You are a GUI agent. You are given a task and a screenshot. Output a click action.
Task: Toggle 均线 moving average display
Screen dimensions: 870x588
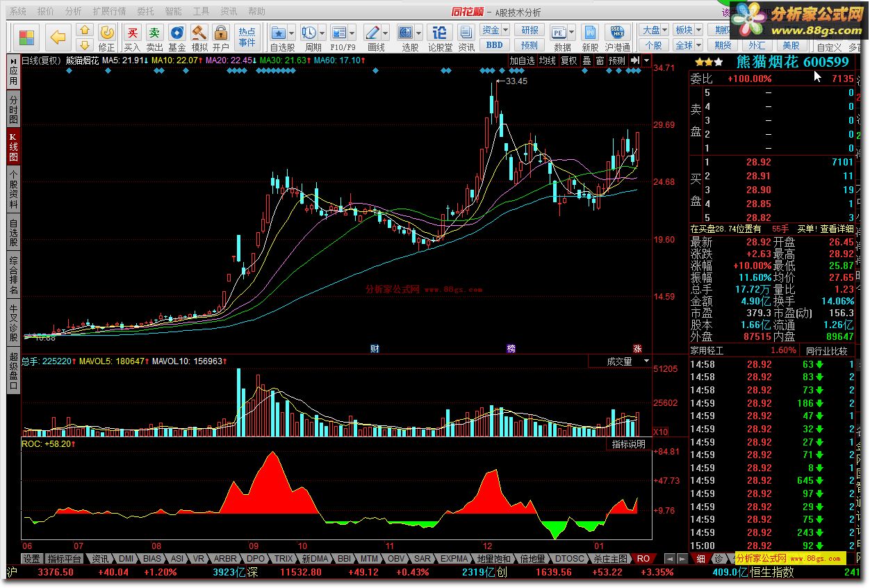(548, 61)
